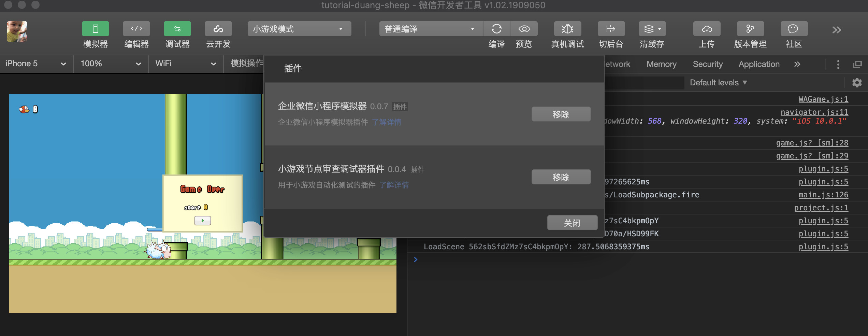Open source link game.js? [sm]:29

812,156
